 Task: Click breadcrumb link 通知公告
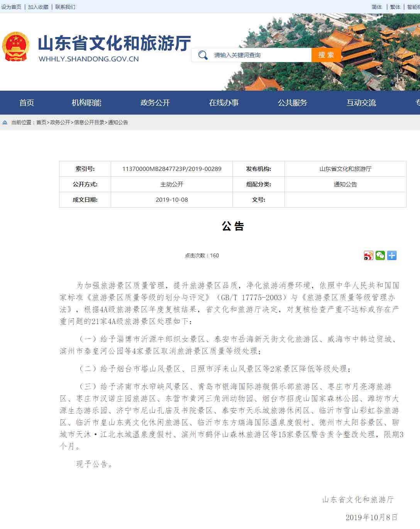click(x=118, y=122)
